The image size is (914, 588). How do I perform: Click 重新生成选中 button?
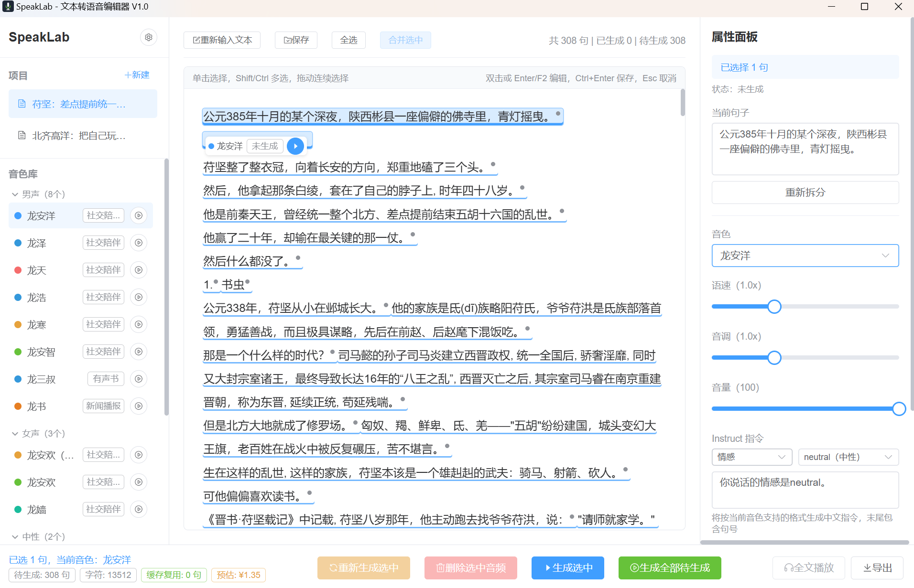pos(364,568)
